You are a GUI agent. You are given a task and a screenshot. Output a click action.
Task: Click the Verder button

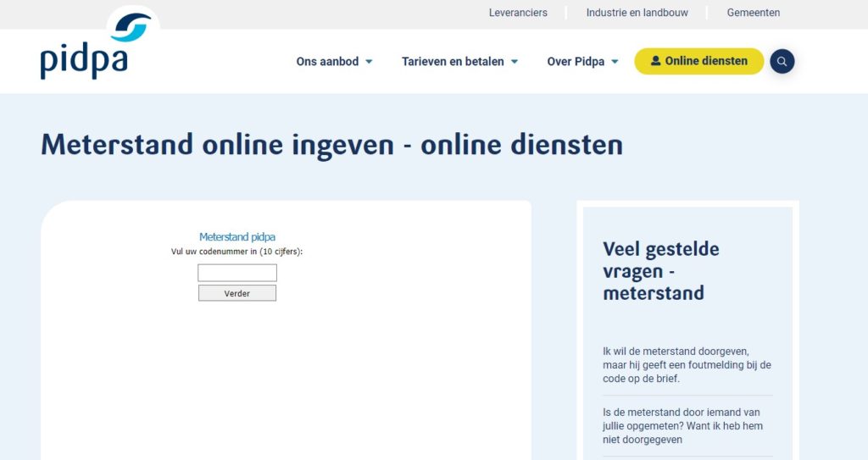pos(237,293)
